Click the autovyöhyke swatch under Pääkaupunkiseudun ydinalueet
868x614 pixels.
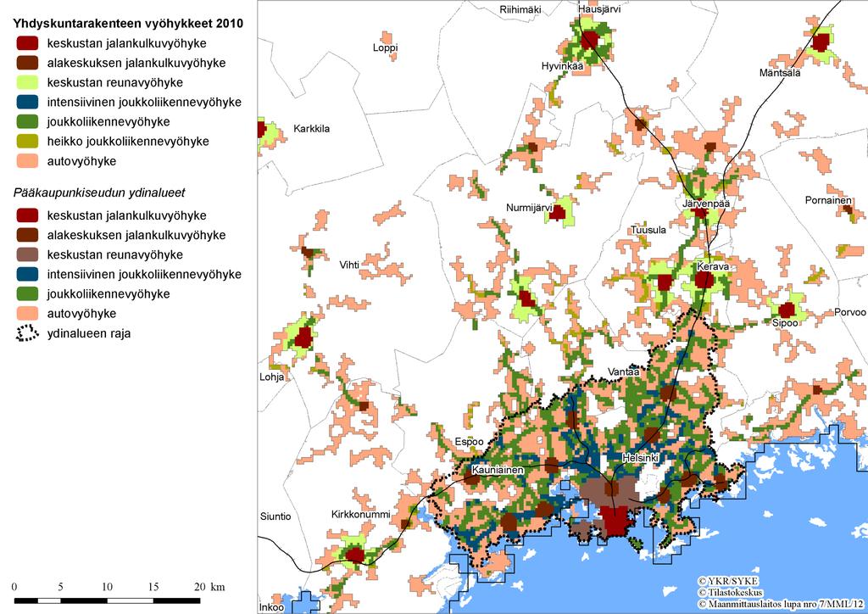27,314
